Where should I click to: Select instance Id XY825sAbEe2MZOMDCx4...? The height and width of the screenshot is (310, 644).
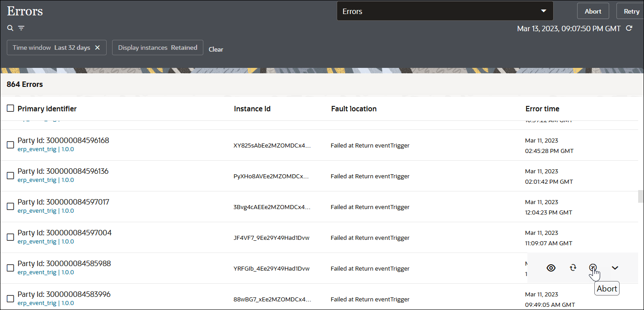pos(272,145)
